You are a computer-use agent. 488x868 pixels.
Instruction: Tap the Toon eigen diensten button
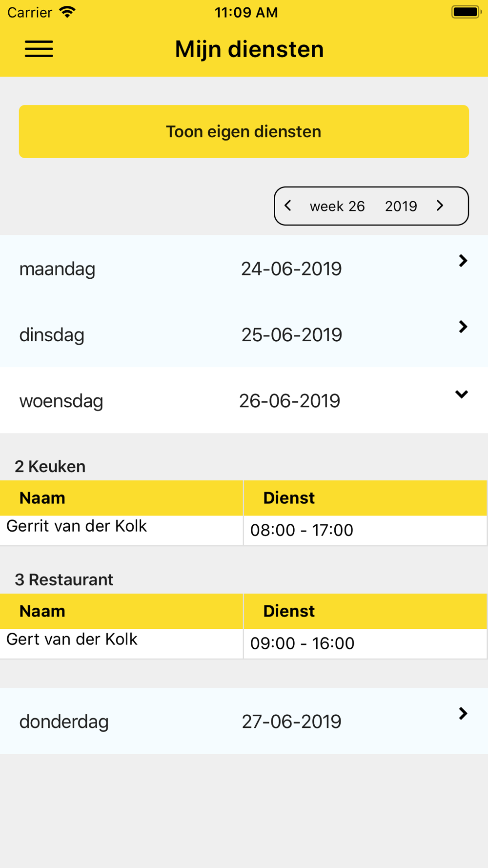[x=244, y=131]
